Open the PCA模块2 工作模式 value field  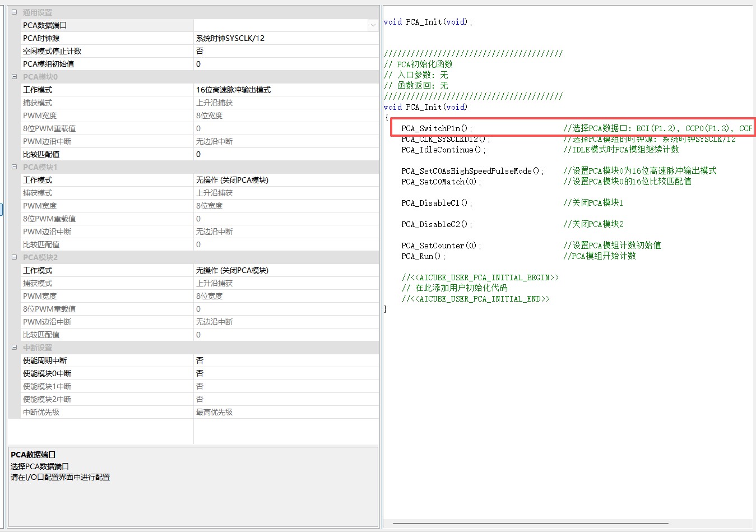click(x=286, y=270)
